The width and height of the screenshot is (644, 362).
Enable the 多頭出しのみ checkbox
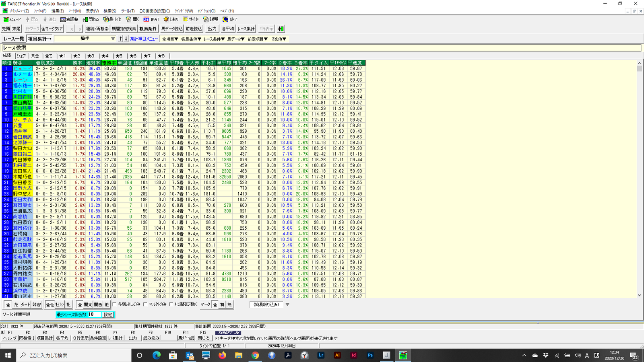[115, 304]
